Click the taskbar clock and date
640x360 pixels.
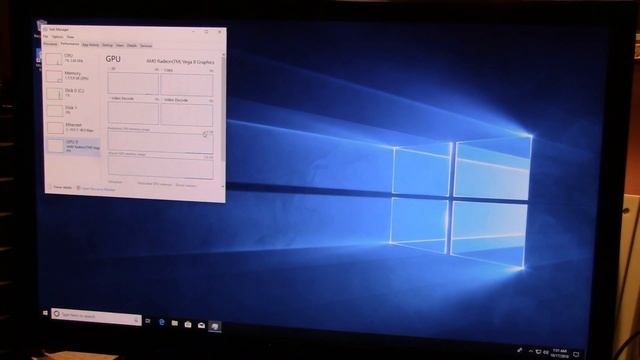coord(560,353)
